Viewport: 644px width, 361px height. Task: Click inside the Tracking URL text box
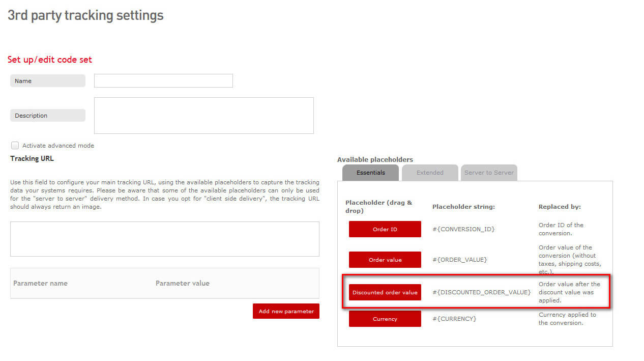(165, 239)
